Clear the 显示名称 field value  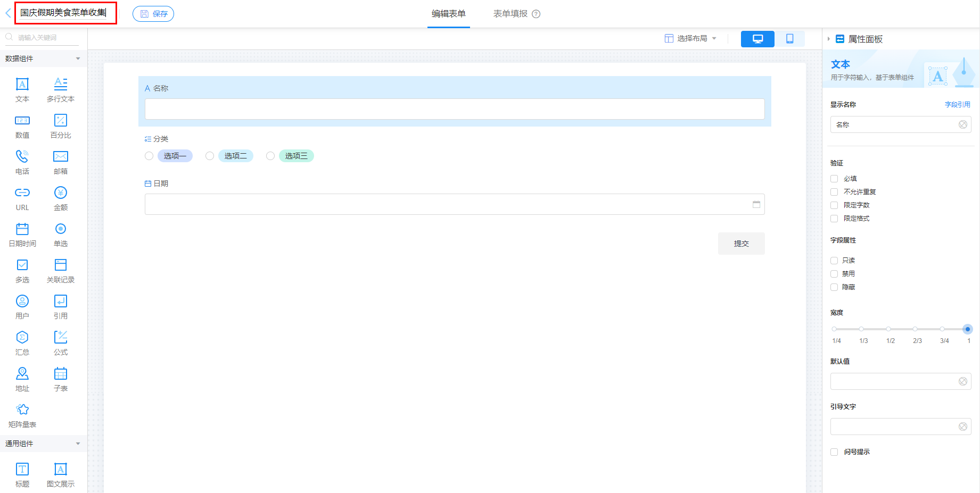(x=963, y=124)
